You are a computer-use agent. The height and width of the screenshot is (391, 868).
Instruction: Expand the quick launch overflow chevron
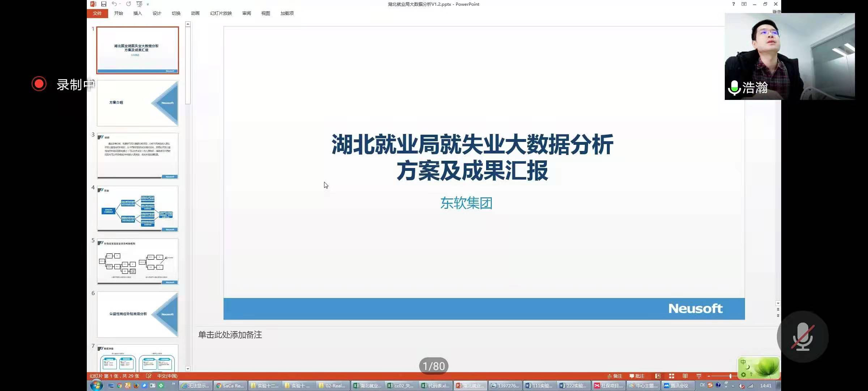tap(173, 384)
